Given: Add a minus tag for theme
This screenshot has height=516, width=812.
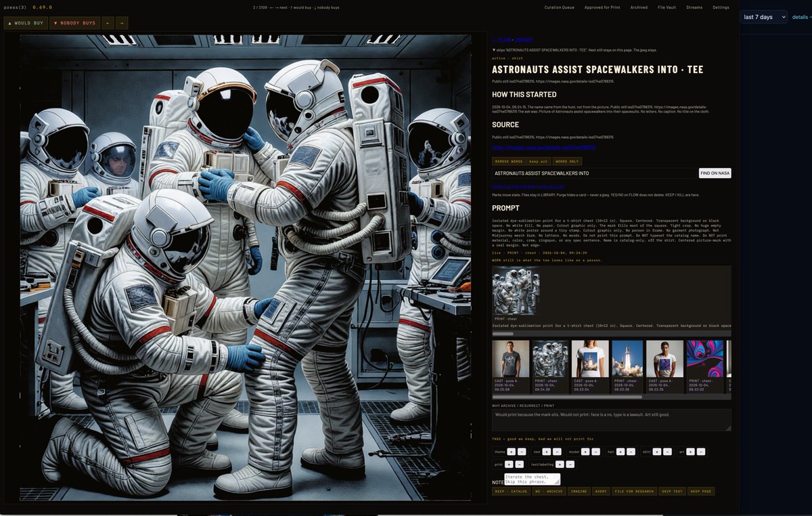Looking at the screenshot, I should coord(522,452).
